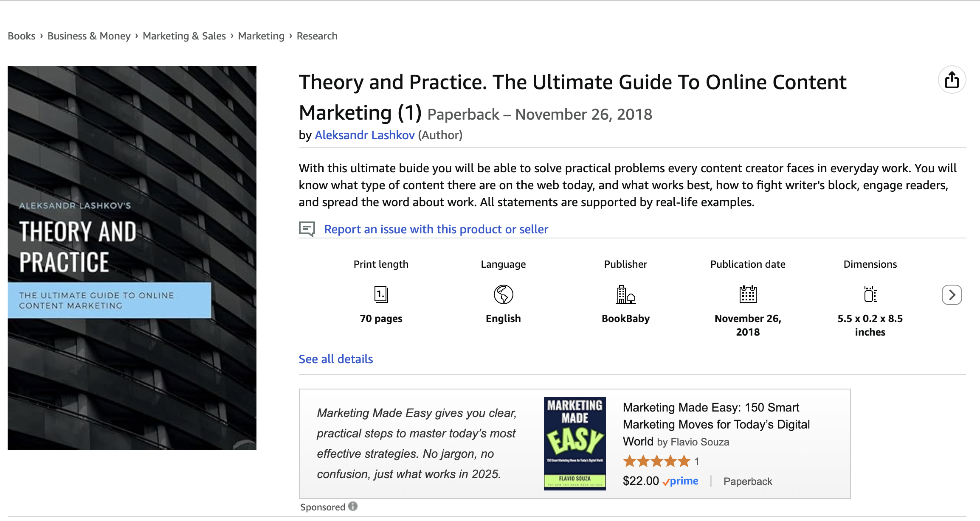Open the Theory and Practice book cover image
Image resolution: width=980 pixels, height=521 pixels.
tap(132, 258)
